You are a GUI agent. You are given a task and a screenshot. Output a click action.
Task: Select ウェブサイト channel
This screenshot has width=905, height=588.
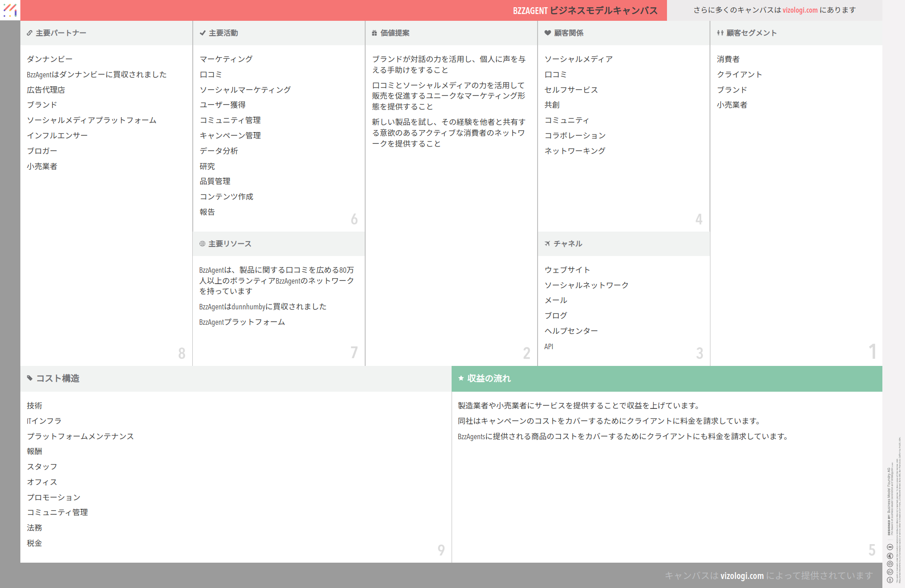click(567, 270)
